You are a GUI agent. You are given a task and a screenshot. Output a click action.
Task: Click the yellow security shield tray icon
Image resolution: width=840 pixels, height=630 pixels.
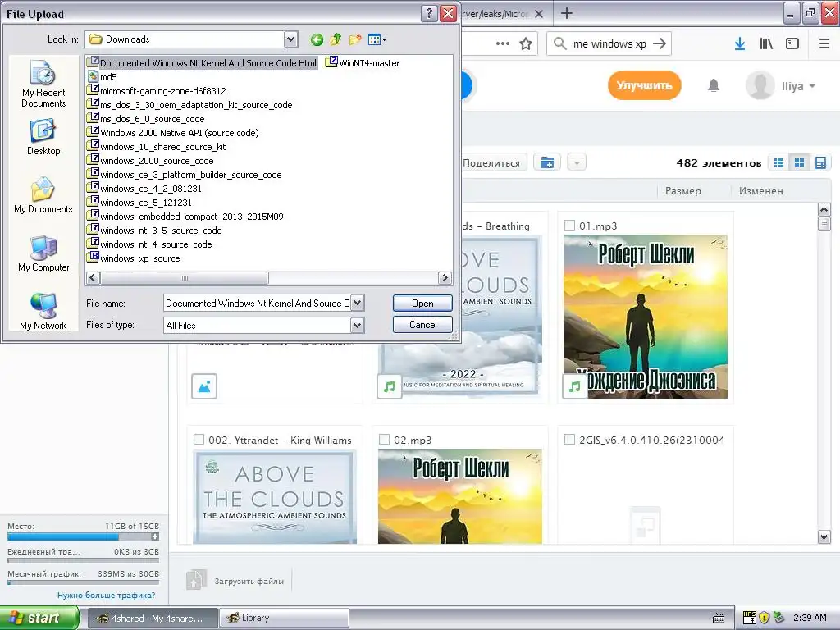pyautogui.click(x=764, y=618)
